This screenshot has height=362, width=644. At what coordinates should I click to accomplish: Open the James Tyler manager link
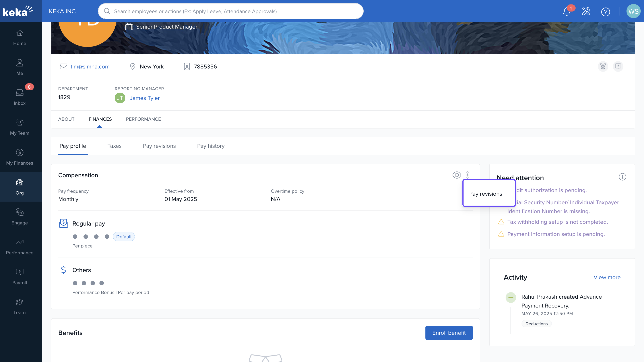coord(144,98)
